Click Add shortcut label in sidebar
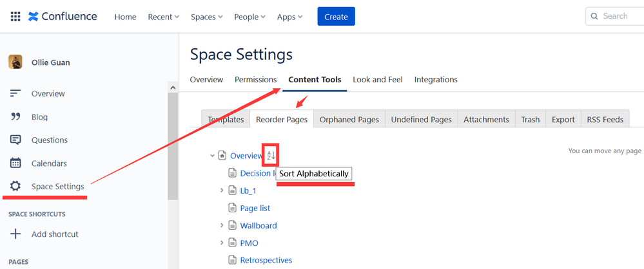The height and width of the screenshot is (269, 644). (55, 234)
